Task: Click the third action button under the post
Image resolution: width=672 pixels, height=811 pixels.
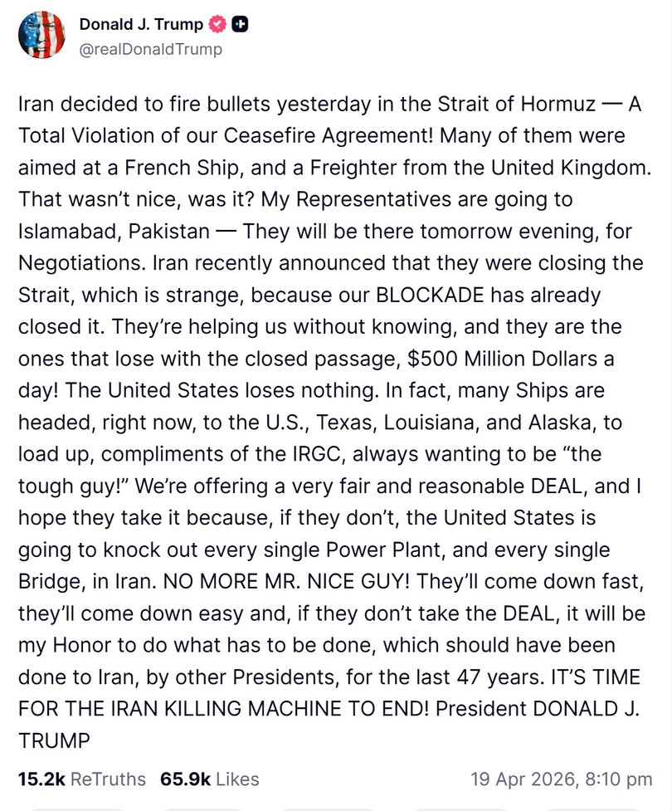Action: pos(328,808)
